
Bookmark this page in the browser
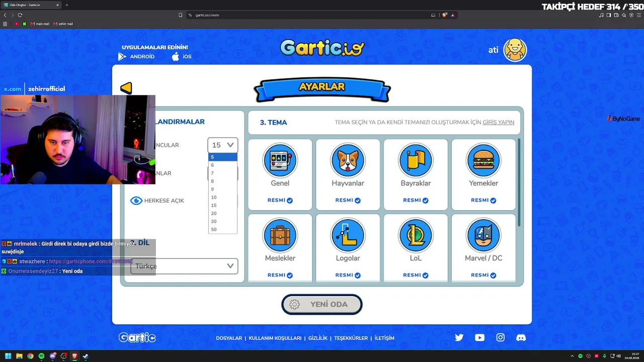point(181,15)
